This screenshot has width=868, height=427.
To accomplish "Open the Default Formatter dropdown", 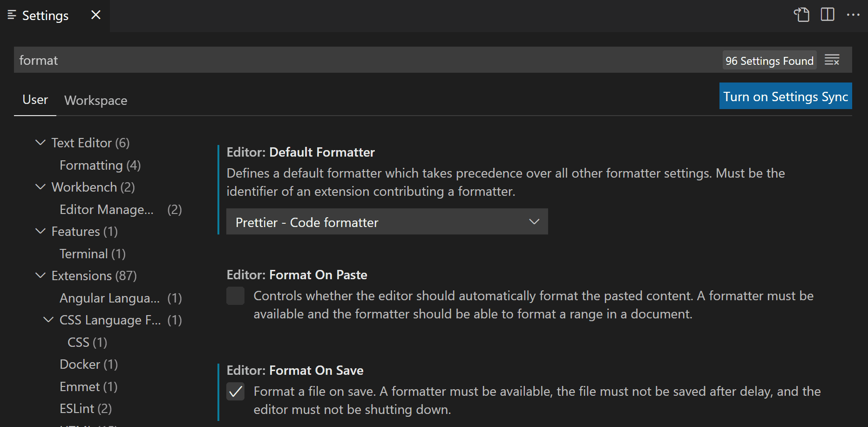I will coord(387,222).
